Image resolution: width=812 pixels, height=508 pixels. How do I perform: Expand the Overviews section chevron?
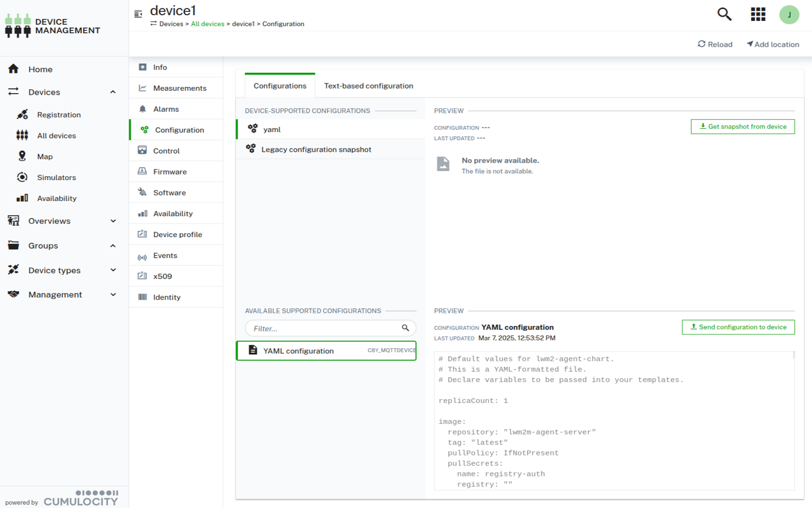tap(113, 221)
